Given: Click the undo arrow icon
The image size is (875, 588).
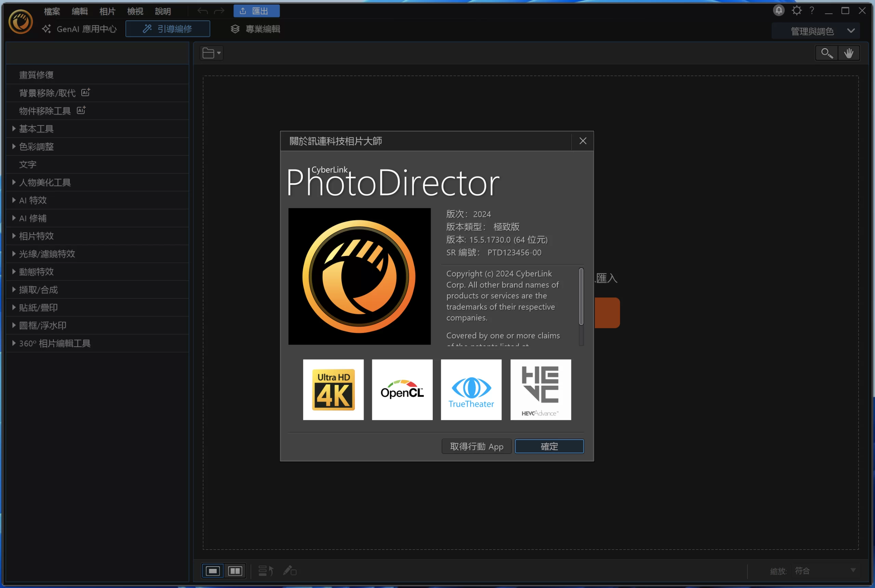Looking at the screenshot, I should [x=202, y=11].
